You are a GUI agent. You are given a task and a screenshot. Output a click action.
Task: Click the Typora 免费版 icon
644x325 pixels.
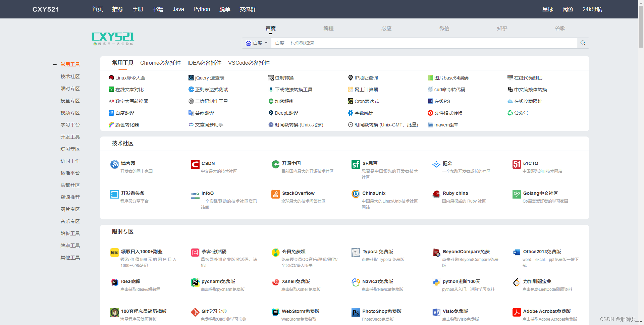coord(356,253)
